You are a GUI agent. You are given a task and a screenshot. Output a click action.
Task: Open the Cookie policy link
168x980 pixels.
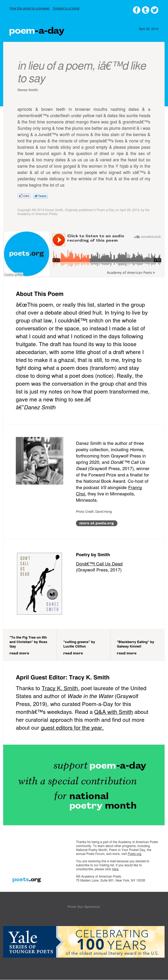tap(13, 274)
